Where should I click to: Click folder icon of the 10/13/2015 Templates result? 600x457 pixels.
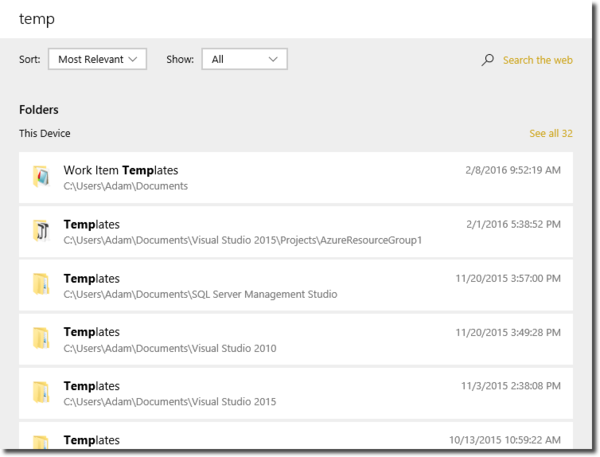(41, 442)
